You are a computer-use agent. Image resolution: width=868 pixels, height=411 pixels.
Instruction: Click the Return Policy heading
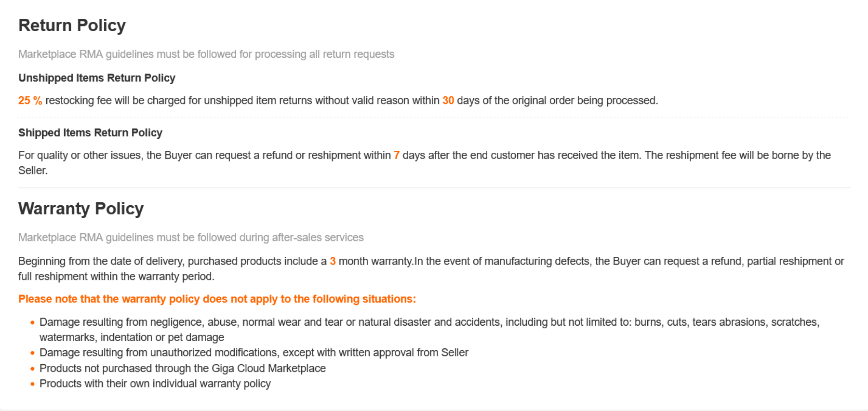pos(72,25)
